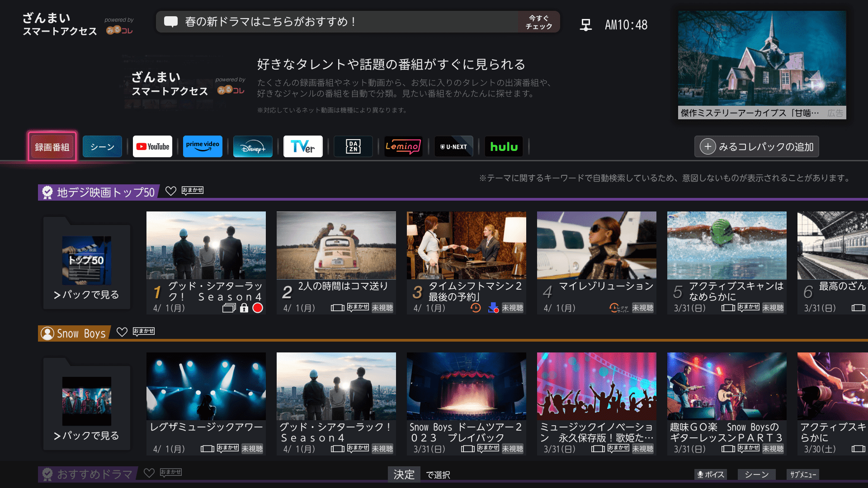
Task: Expand the Top50 pack via パックで見る
Action: click(x=86, y=295)
